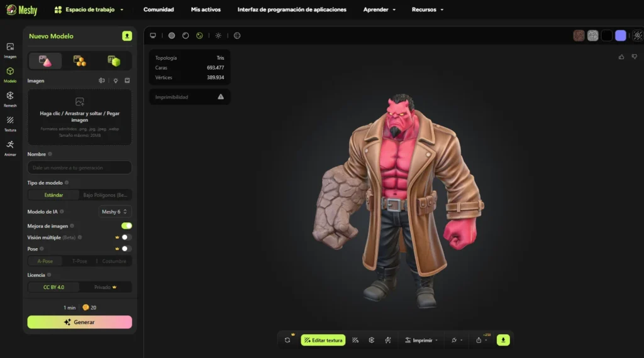The width and height of the screenshot is (644, 358).
Task: Click the rigging animate icon in bottom toolbar
Action: [388, 340]
